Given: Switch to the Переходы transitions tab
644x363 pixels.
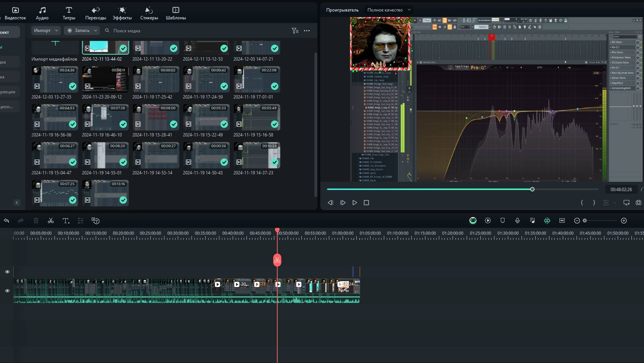Looking at the screenshot, I should (x=96, y=13).
